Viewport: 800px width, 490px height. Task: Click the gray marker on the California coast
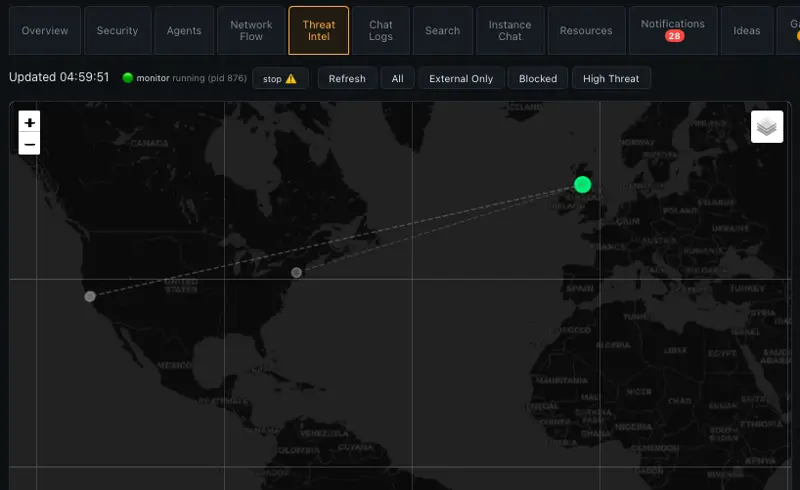pyautogui.click(x=90, y=296)
